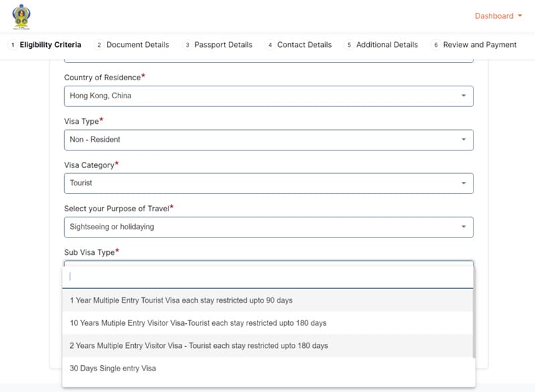Viewport: 535px width, 392px height.
Task: Expand the Visa Category dropdown
Action: (268, 183)
